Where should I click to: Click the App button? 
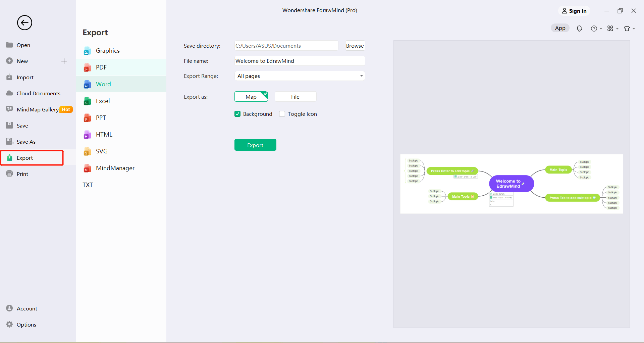pyautogui.click(x=560, y=28)
